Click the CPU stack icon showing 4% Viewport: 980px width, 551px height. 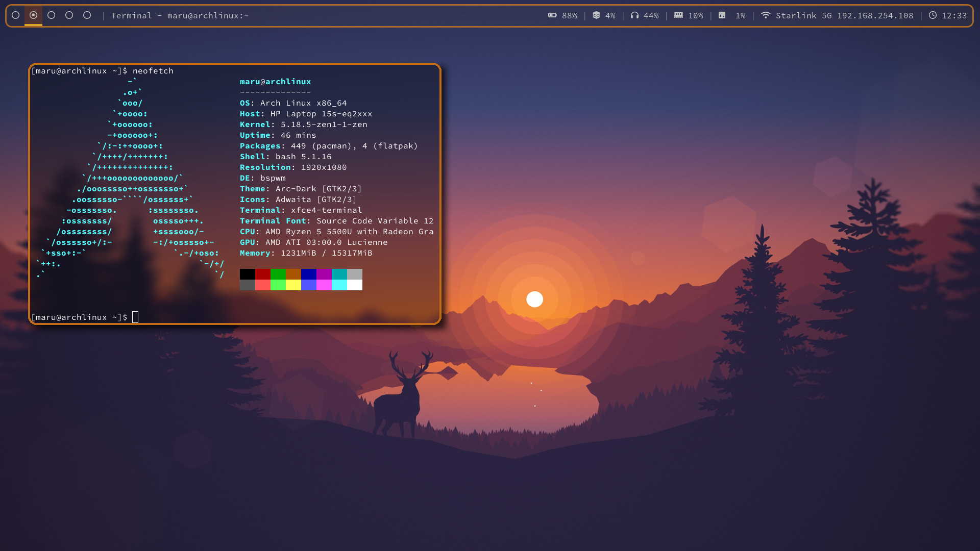tap(597, 15)
